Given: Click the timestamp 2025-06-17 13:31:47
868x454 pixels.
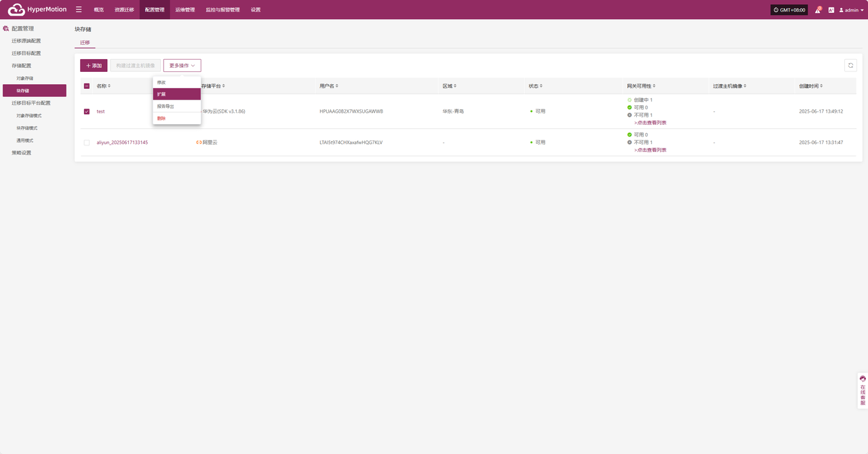Looking at the screenshot, I should pos(821,143).
